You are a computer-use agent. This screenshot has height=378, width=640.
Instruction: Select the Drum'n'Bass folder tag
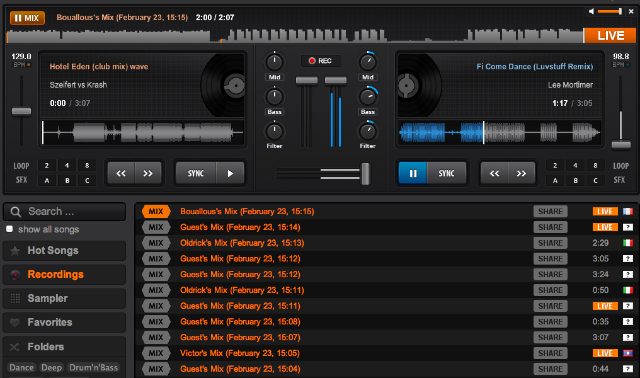(x=93, y=367)
